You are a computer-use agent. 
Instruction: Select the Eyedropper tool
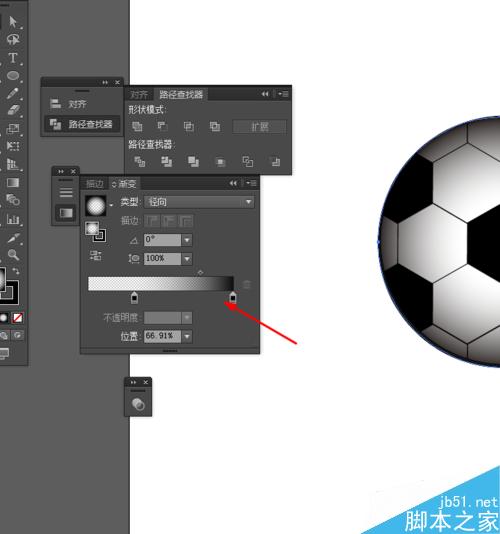[x=13, y=238]
